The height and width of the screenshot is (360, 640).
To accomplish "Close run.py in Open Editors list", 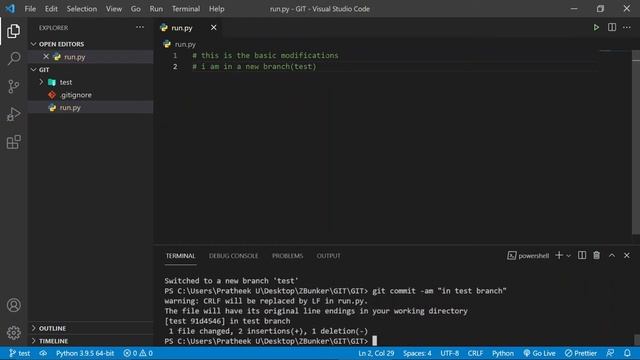I will pyautogui.click(x=46, y=57).
